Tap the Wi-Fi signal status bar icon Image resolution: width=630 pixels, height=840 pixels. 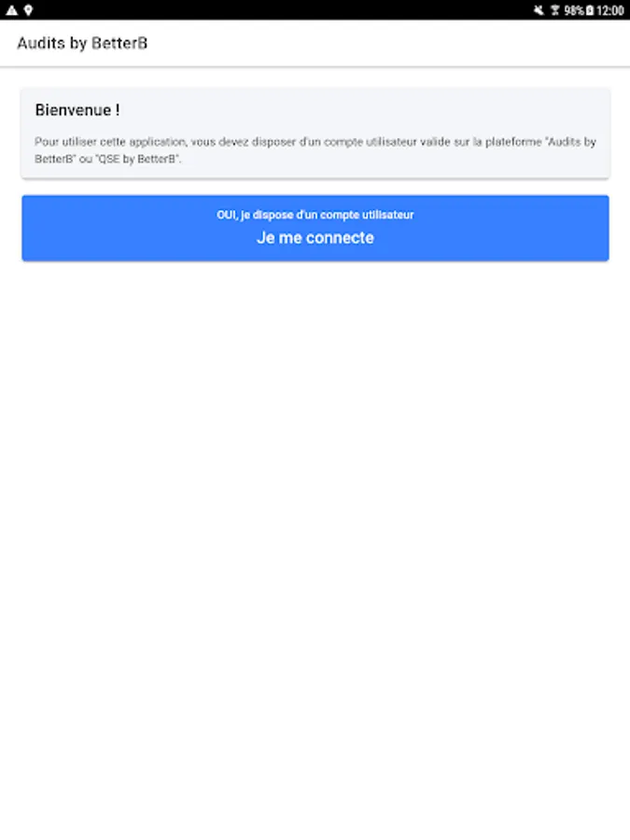(x=555, y=10)
